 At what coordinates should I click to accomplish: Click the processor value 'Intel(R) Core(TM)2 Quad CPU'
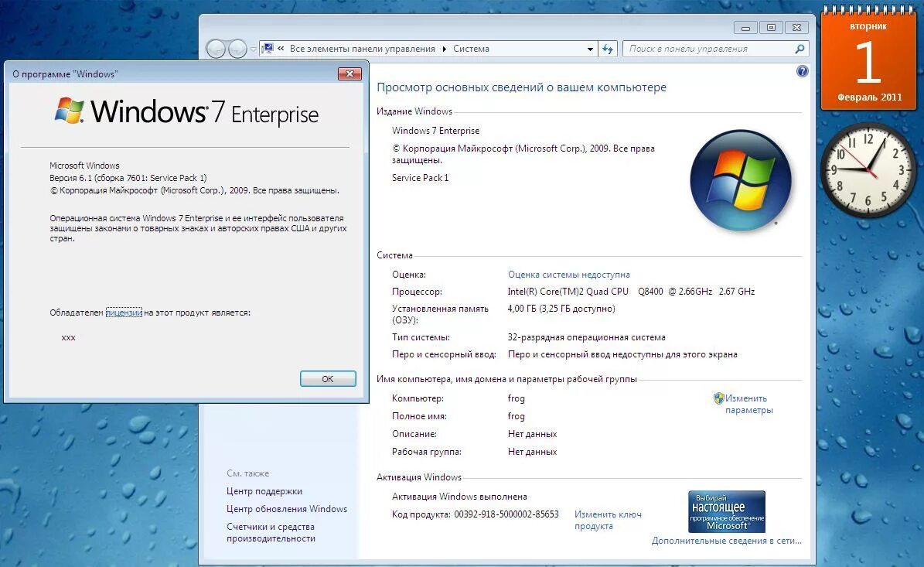tap(568, 291)
